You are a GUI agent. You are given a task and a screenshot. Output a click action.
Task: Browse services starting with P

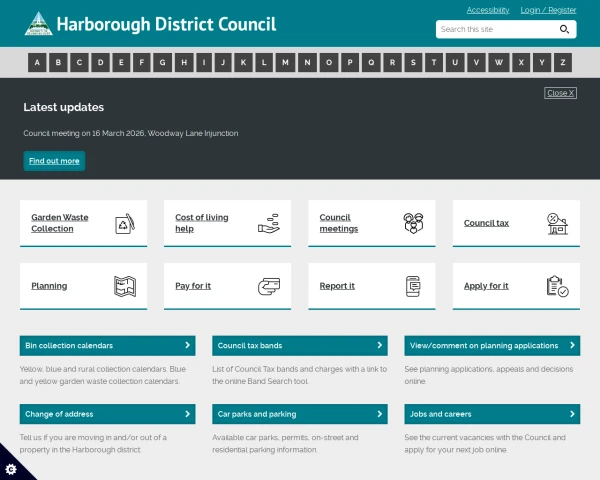pos(350,62)
